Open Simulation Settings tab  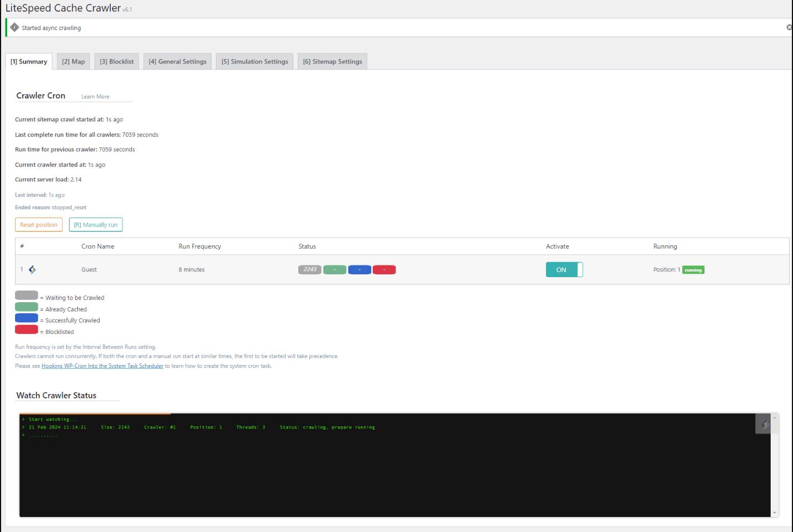click(x=255, y=62)
